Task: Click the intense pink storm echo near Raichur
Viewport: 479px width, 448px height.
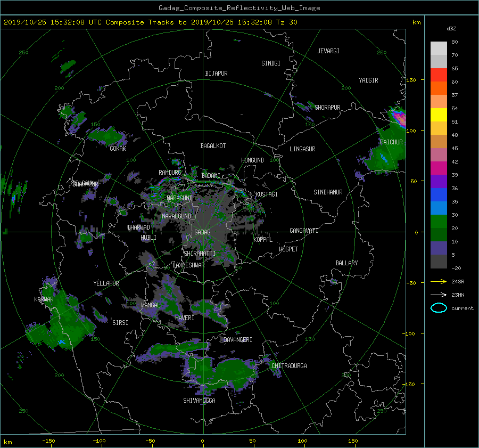Action: click(399, 117)
